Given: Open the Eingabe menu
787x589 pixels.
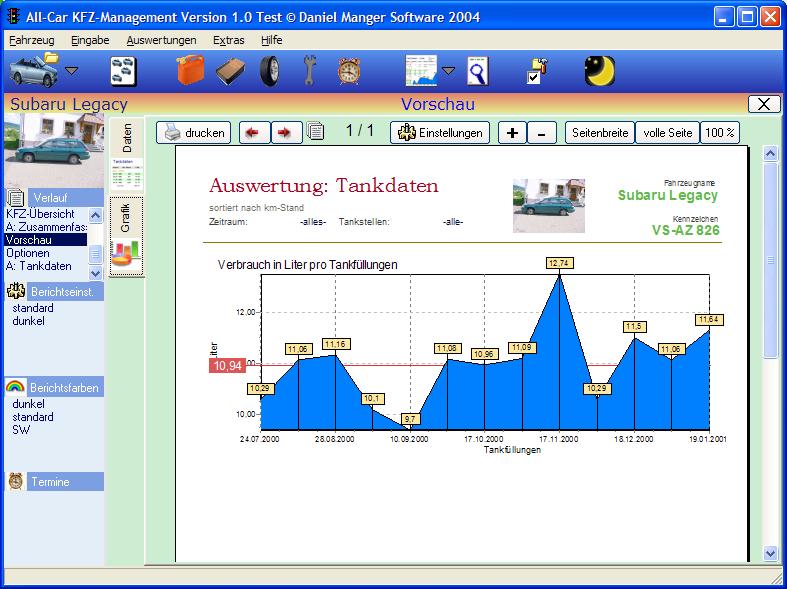Looking at the screenshot, I should [90, 40].
